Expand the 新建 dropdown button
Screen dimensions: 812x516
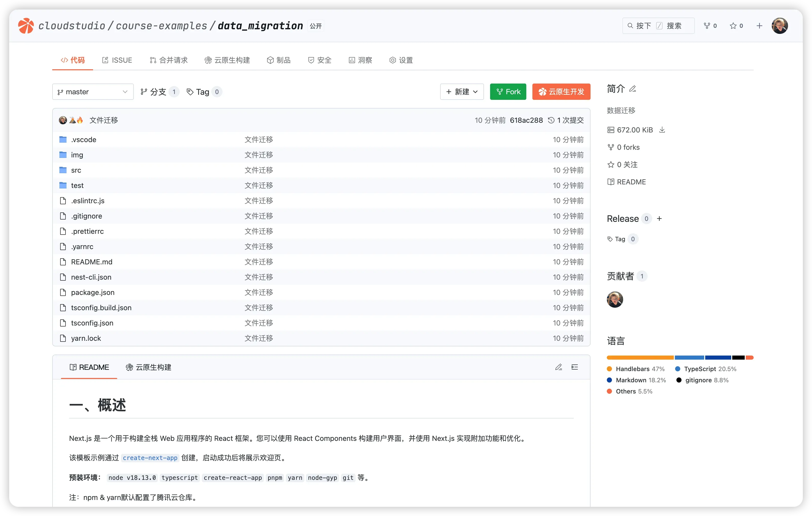pyautogui.click(x=462, y=92)
